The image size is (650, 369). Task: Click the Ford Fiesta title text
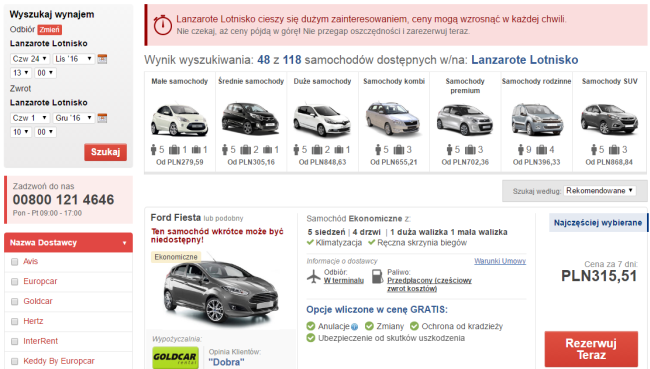click(175, 218)
